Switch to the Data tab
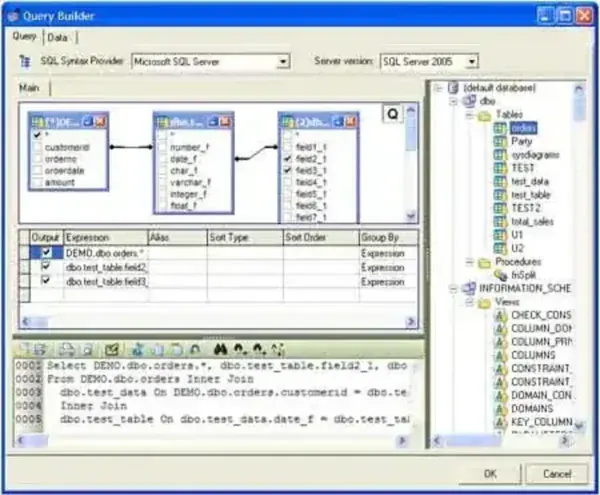 (x=58, y=37)
